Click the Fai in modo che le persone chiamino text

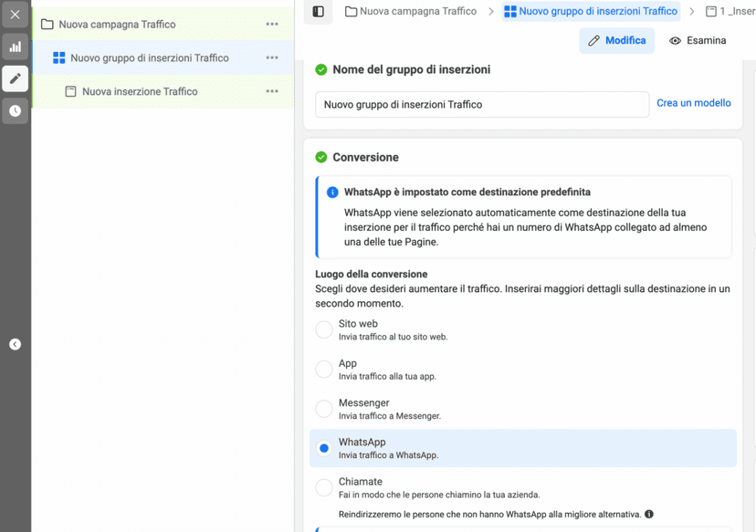tap(439, 495)
